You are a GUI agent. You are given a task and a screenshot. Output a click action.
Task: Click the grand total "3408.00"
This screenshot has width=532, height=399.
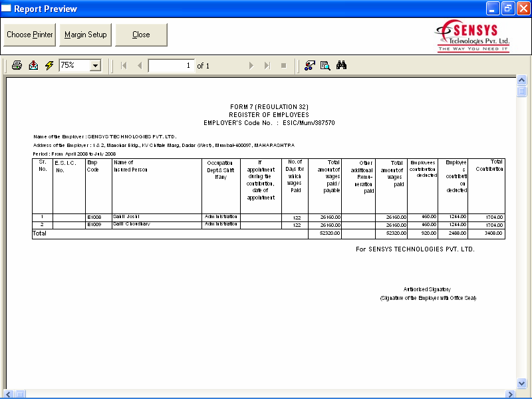coord(494,233)
